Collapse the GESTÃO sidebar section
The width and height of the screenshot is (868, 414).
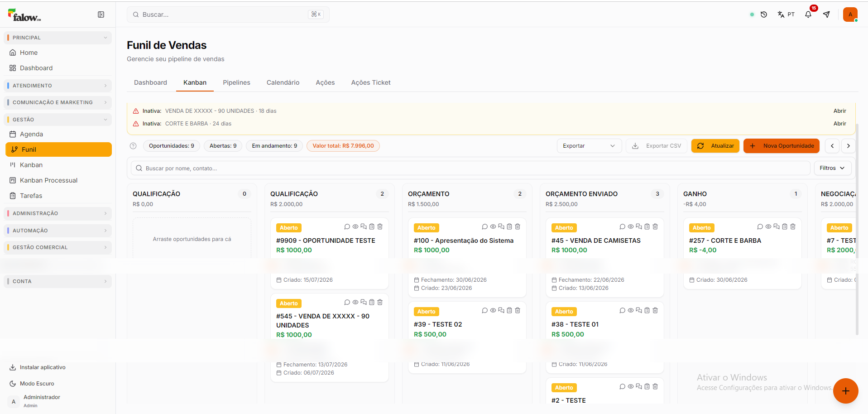(58, 120)
